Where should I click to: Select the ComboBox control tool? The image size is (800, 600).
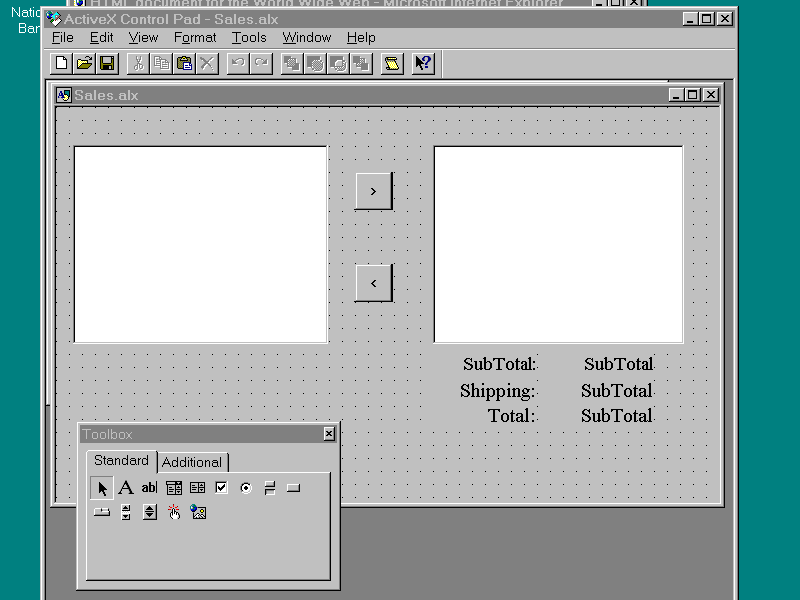174,488
